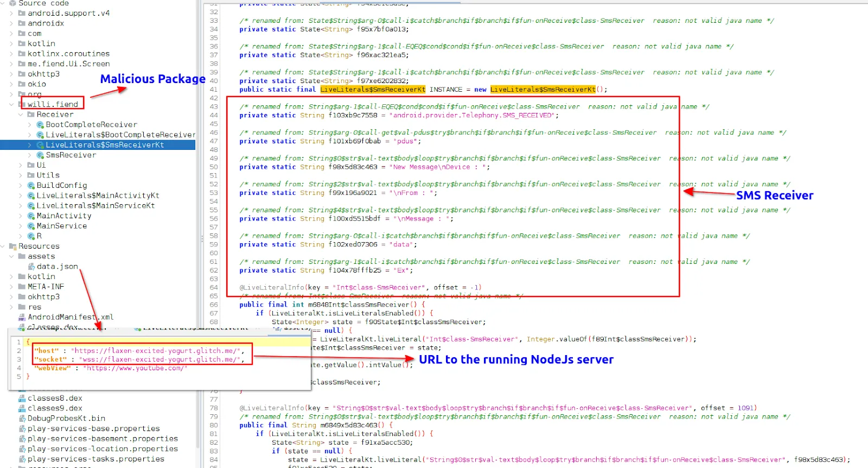Click the data.json file icon
The height and width of the screenshot is (468, 868).
click(31, 267)
